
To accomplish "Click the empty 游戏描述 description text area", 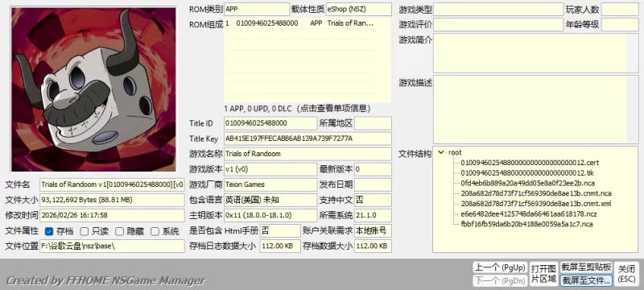I will (x=535, y=110).
